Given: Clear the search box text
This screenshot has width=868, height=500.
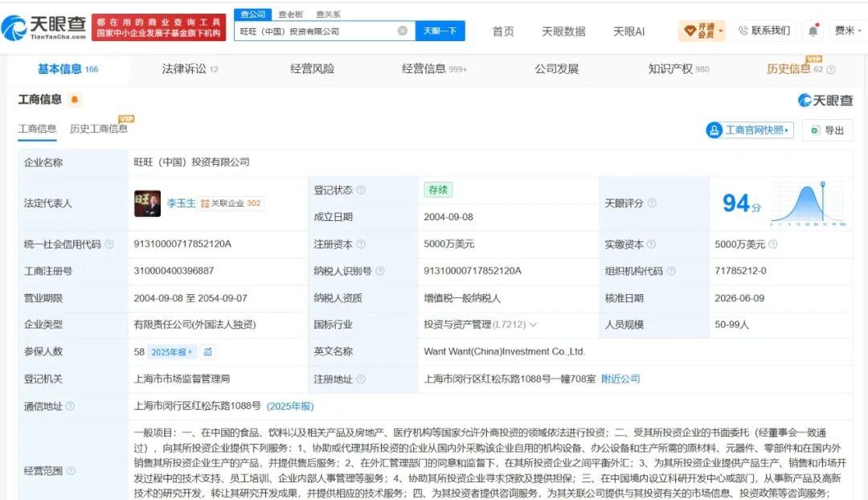Looking at the screenshot, I should point(403,31).
